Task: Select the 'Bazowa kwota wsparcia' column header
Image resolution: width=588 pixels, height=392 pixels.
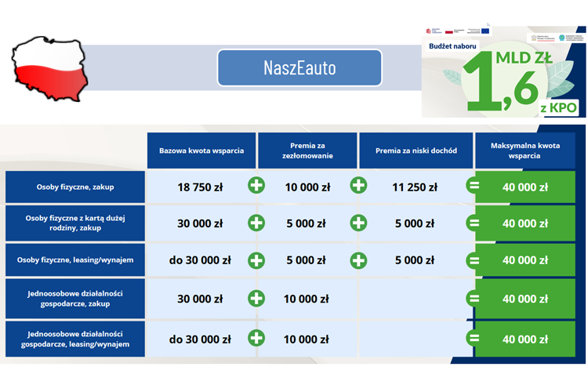Action: [201, 150]
